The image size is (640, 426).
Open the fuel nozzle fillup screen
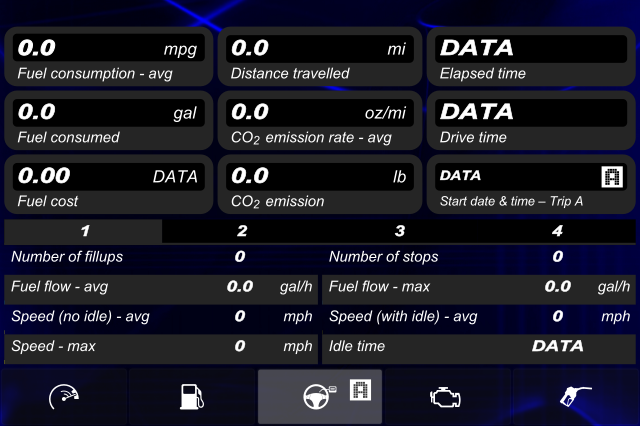(x=576, y=397)
